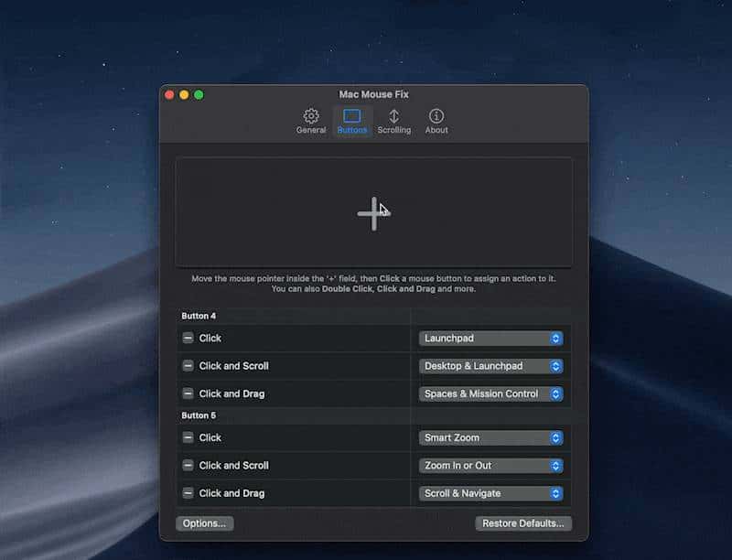Select the Button 4 header text

[199, 316]
